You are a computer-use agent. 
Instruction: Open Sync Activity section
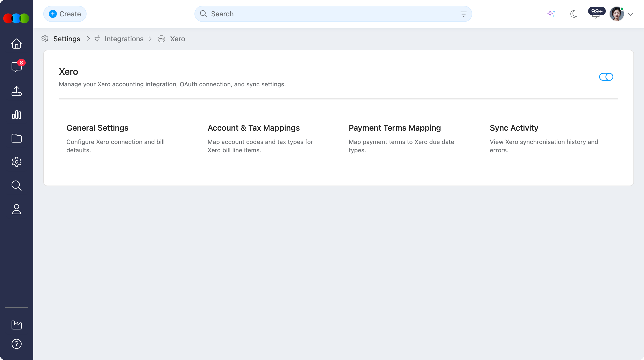(514, 128)
